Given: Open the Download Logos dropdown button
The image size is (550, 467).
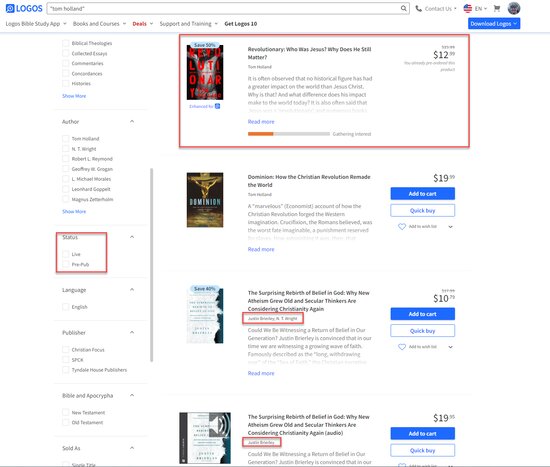Looking at the screenshot, I should (494, 24).
